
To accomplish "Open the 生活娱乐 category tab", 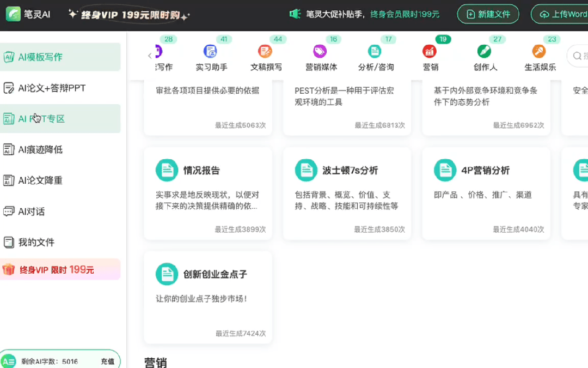I will (x=539, y=51).
